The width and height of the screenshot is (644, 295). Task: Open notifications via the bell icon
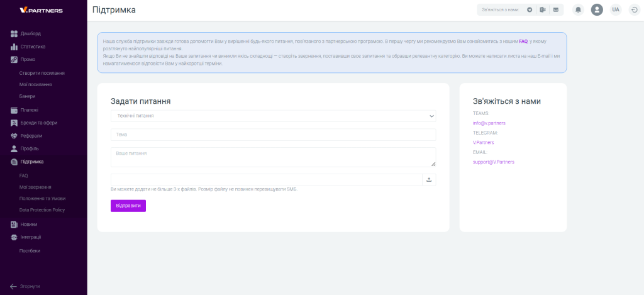point(578,10)
